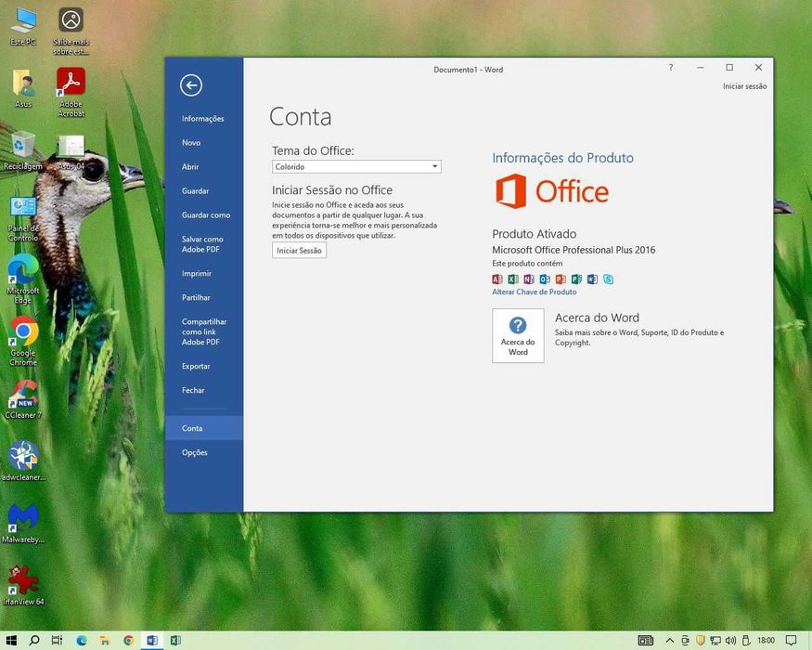The image size is (812, 650).
Task: Select Saiba mais sobre desktop icon
Action: point(71,31)
